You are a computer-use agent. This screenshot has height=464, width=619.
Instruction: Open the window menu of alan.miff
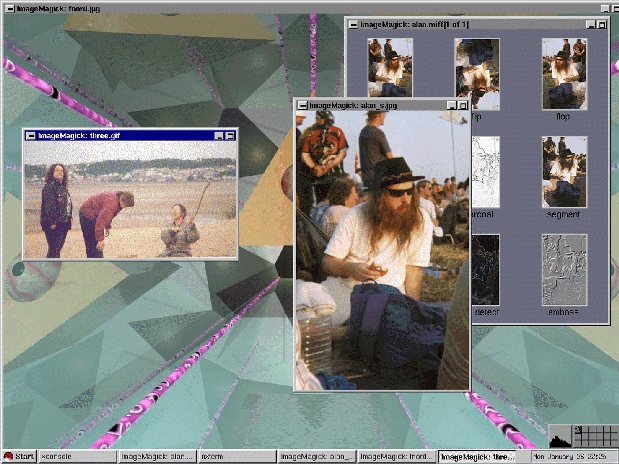pos(352,23)
